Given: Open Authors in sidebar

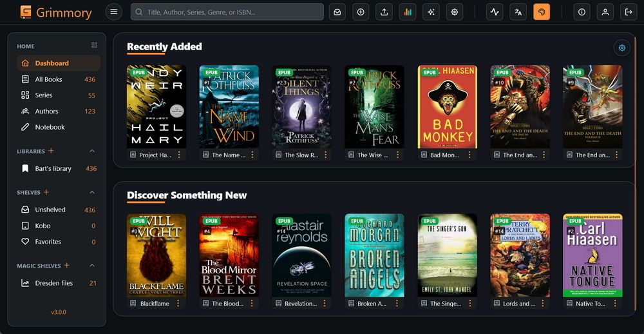Looking at the screenshot, I should tap(59, 111).
